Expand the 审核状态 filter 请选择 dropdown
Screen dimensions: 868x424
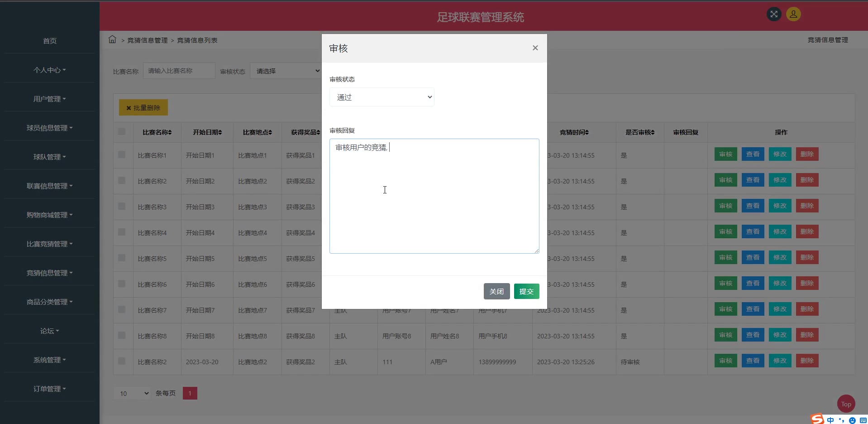pos(286,71)
